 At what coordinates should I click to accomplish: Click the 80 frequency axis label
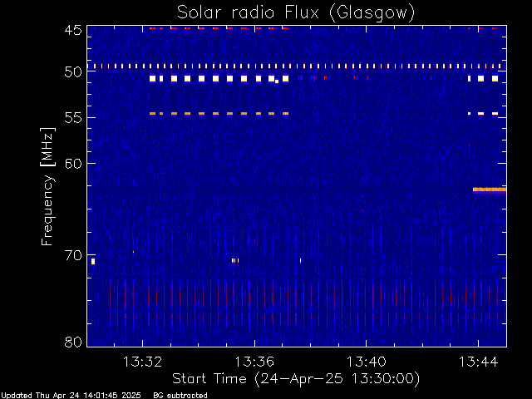[73, 342]
